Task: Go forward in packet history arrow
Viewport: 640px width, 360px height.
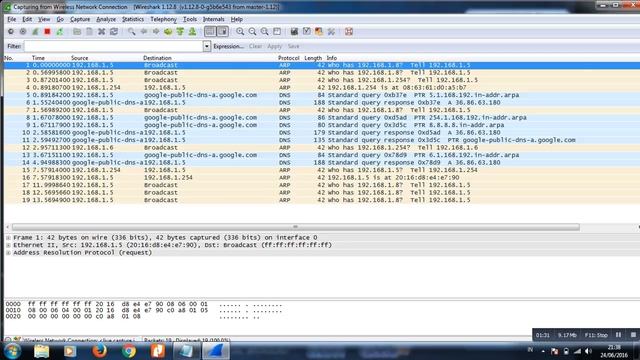Action: [156, 31]
